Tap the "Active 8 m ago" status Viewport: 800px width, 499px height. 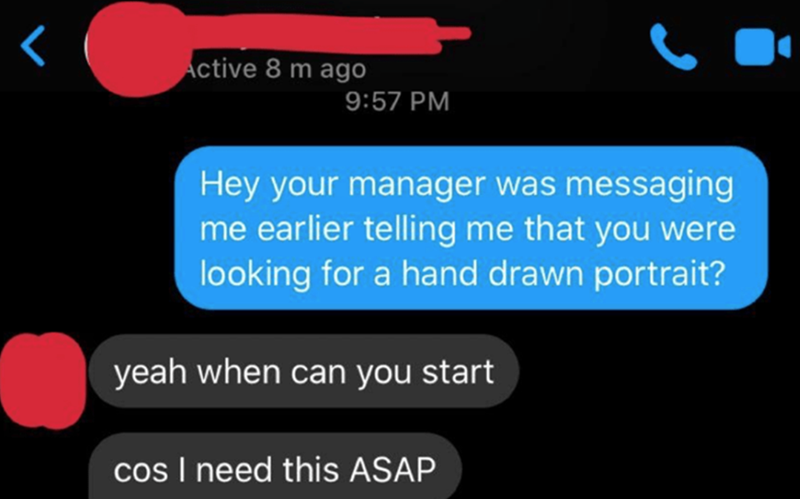(276, 69)
